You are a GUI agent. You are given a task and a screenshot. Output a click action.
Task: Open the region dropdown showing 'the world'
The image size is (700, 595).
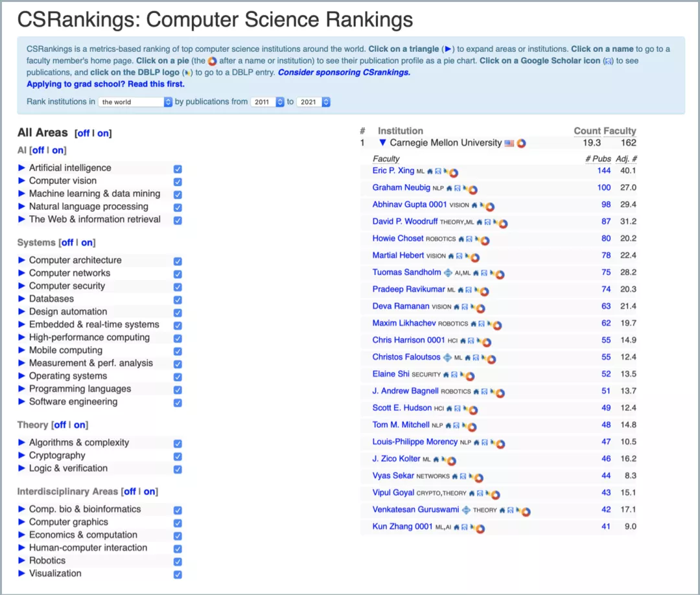[135, 102]
